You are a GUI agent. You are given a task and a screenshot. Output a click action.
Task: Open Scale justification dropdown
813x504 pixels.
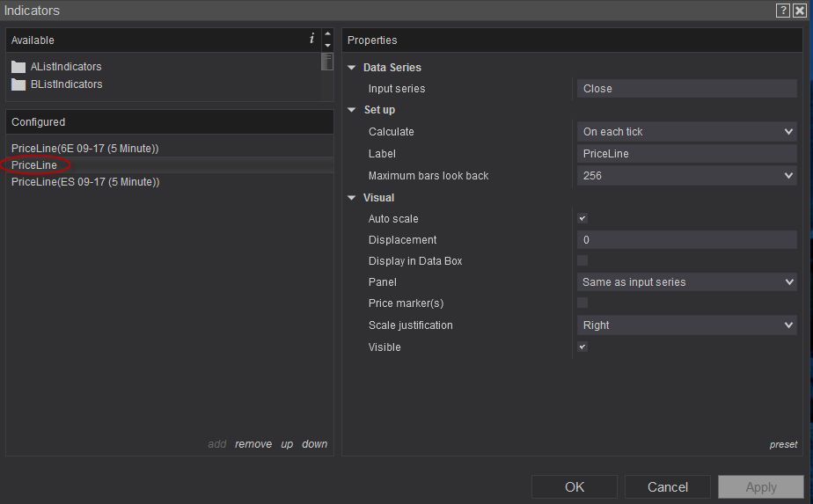[686, 325]
